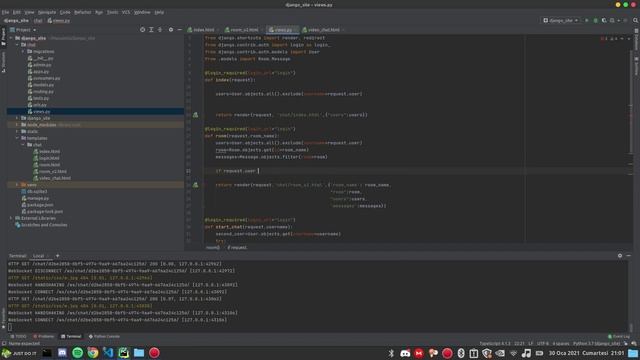Click the UTF-8 encoding status widget
Image resolution: width=640 pixels, height=360 pixels.
tap(543, 344)
